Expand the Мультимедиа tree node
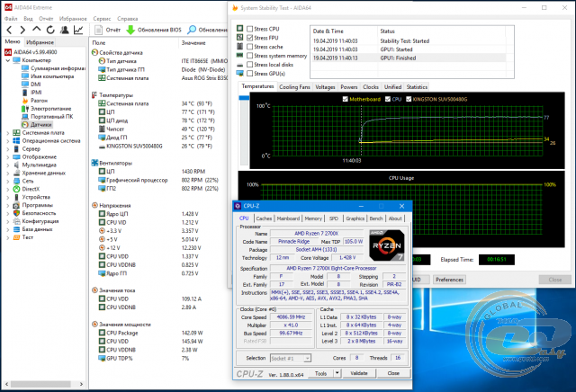 8,165
